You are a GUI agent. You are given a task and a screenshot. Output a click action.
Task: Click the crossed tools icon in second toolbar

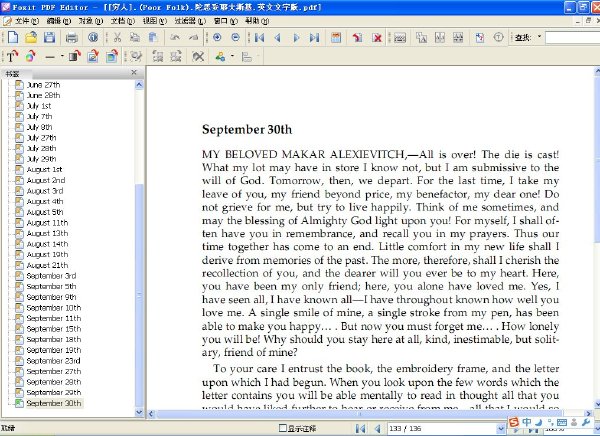pos(198,57)
